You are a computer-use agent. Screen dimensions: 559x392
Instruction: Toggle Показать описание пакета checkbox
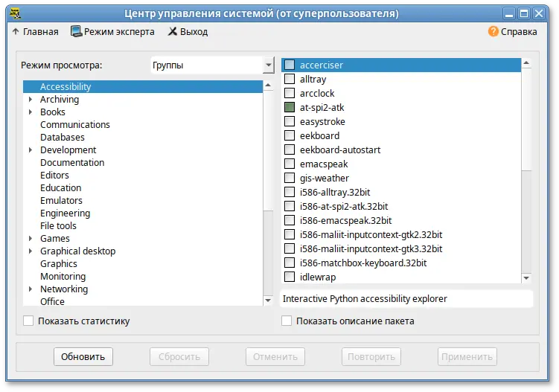tap(287, 321)
